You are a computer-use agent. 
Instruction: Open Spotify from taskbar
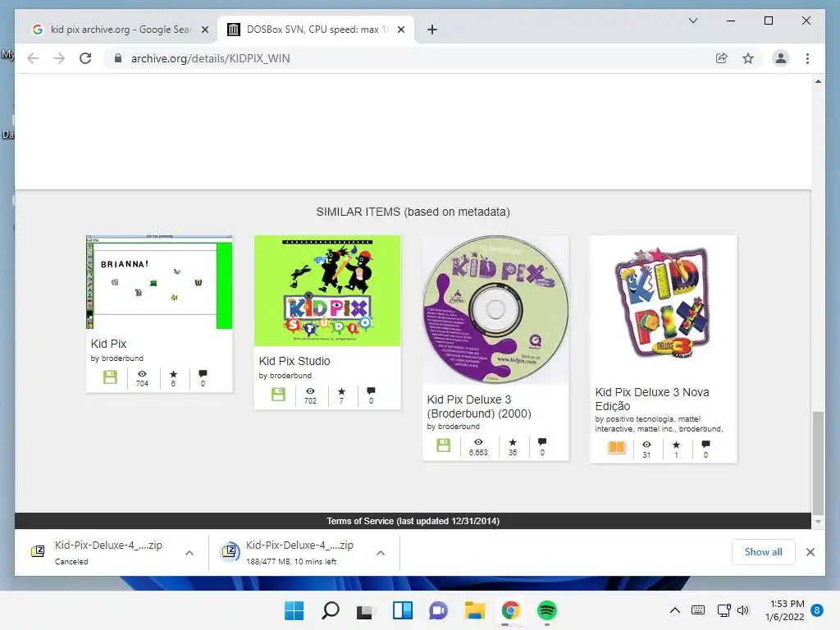tap(547, 610)
